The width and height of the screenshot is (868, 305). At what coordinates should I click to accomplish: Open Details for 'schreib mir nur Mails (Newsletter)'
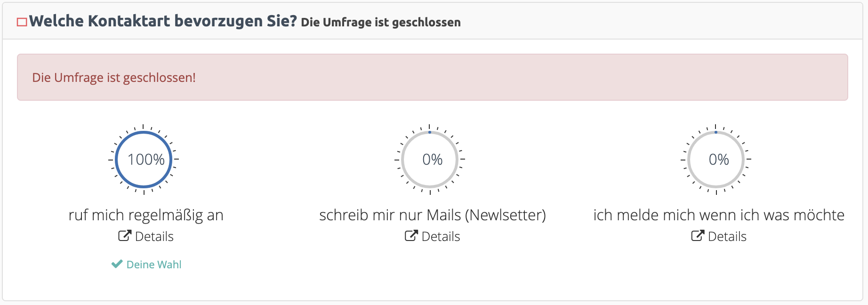click(433, 236)
